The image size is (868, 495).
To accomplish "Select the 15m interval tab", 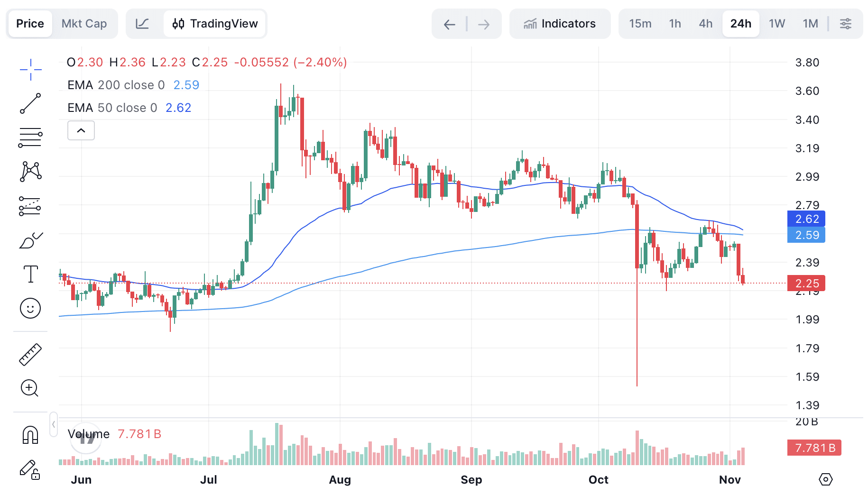I will click(640, 23).
